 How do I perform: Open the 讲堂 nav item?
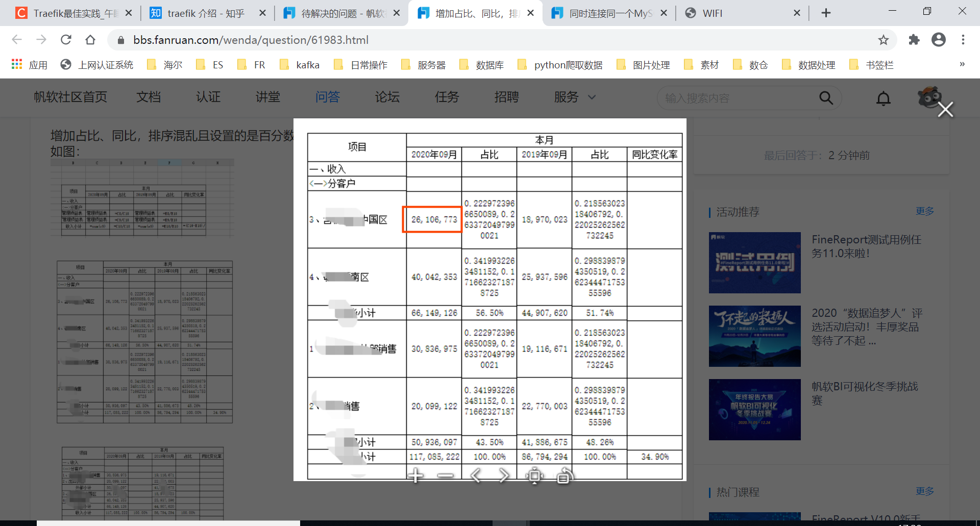tap(268, 97)
